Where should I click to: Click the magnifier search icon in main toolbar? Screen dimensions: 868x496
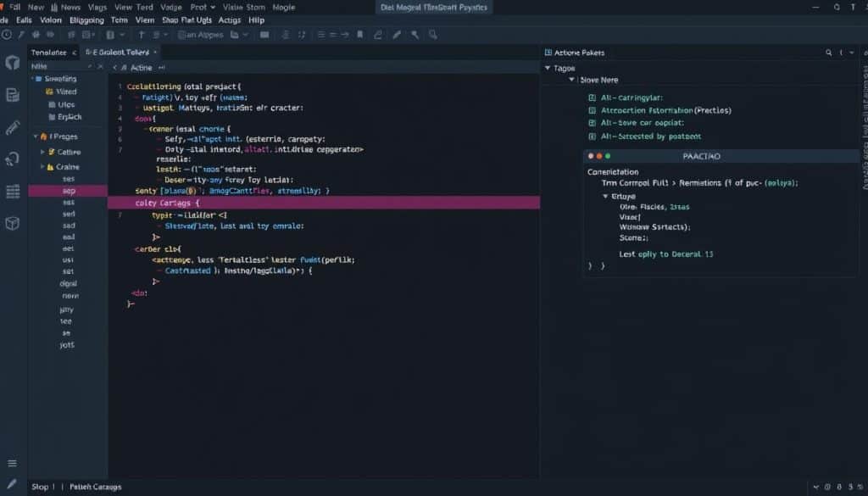click(x=433, y=34)
